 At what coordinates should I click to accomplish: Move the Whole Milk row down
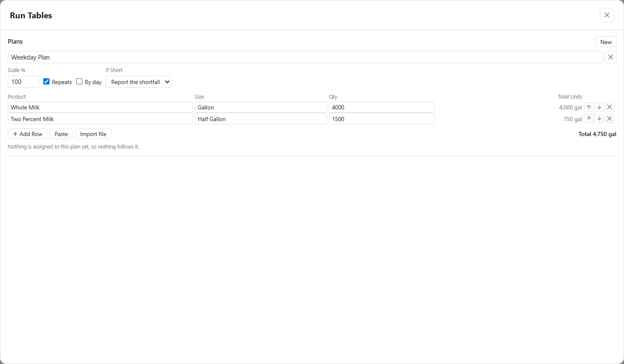tap(599, 107)
